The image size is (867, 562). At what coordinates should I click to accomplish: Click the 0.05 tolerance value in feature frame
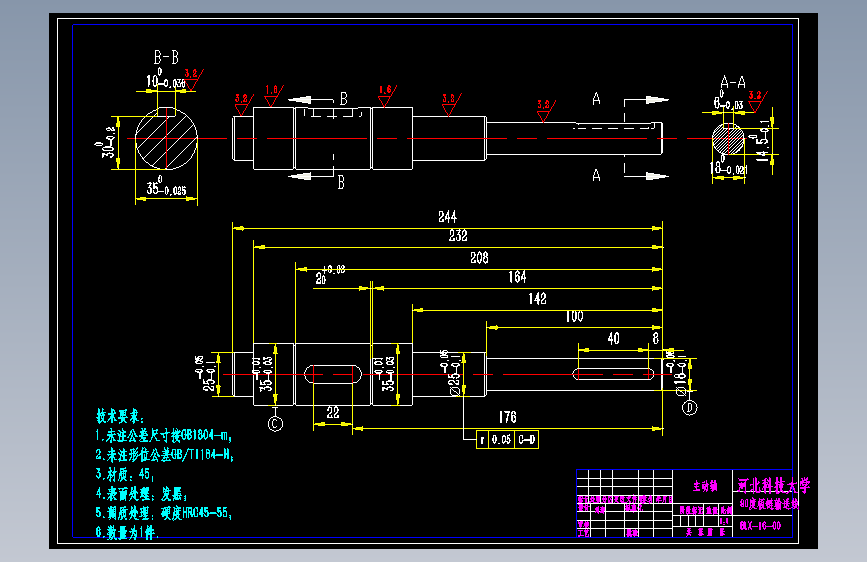point(502,440)
